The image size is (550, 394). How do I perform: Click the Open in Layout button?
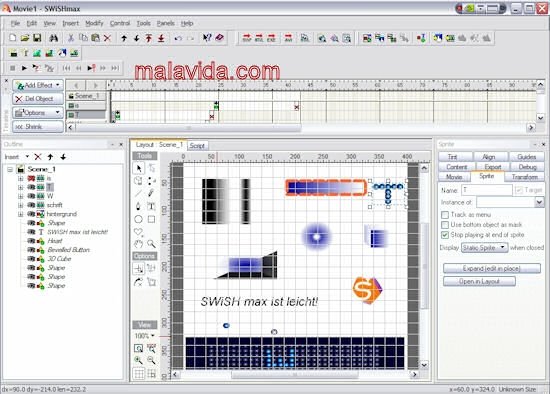[479, 281]
